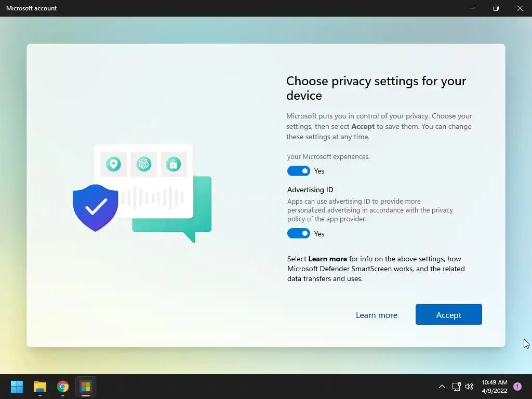Viewport: 532px width, 399px height.
Task: Open the network status icon
Action: pyautogui.click(x=456, y=387)
